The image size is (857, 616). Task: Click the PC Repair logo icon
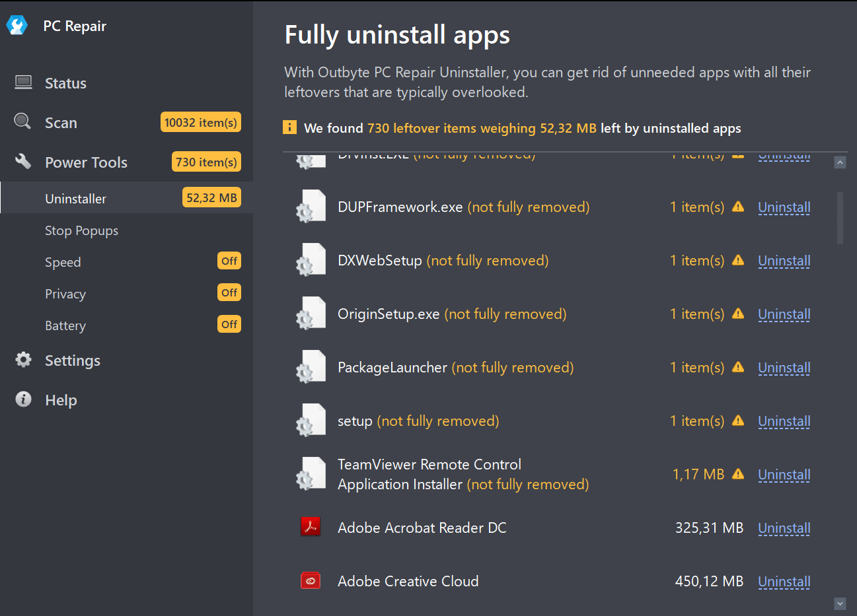pyautogui.click(x=17, y=26)
